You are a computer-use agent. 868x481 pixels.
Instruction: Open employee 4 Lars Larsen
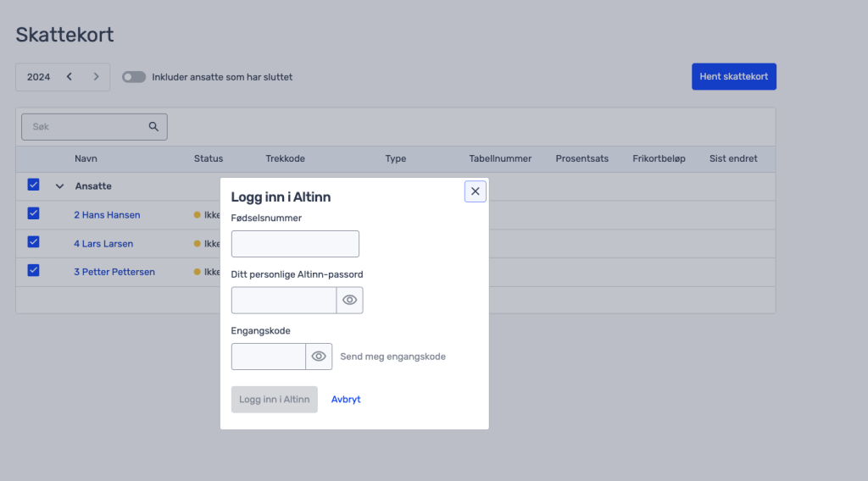(x=103, y=244)
